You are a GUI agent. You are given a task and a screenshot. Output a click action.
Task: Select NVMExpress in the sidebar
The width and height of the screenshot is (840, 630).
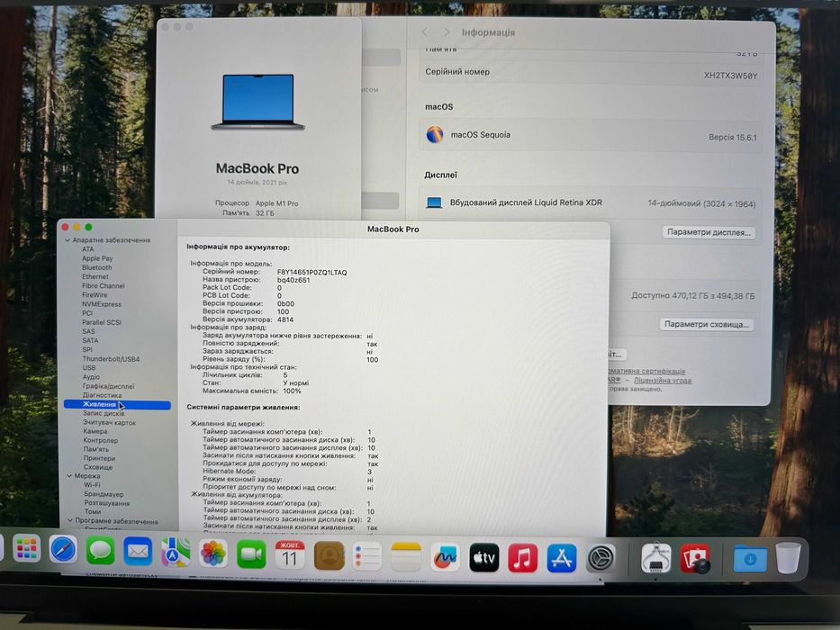click(x=102, y=304)
